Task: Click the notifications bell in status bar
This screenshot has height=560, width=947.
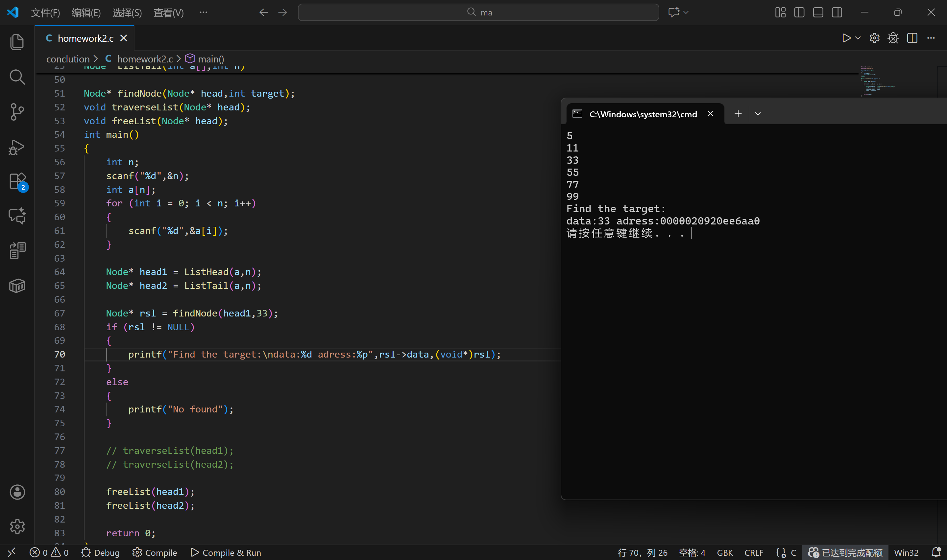Action: coord(936,552)
